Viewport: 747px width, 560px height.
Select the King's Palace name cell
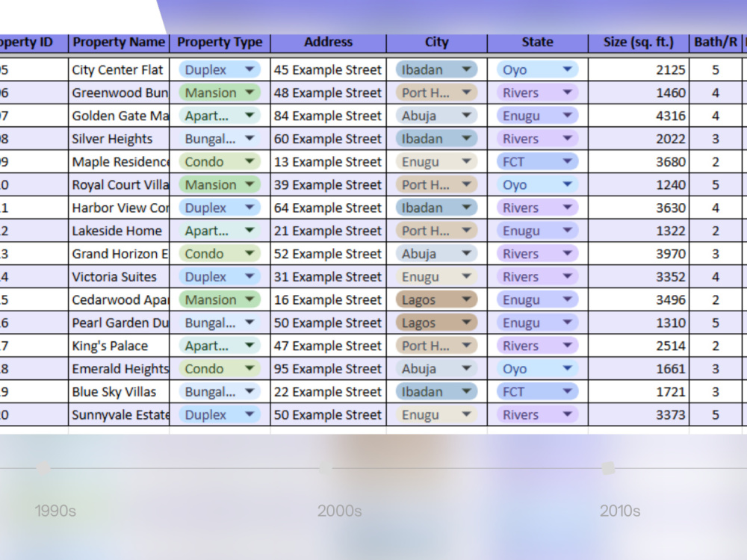119,346
